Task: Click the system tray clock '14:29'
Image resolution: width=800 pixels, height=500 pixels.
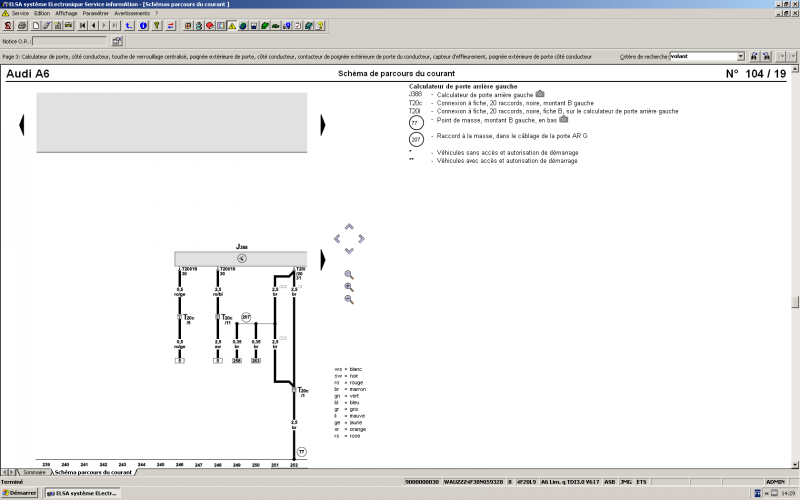Action: 788,493
